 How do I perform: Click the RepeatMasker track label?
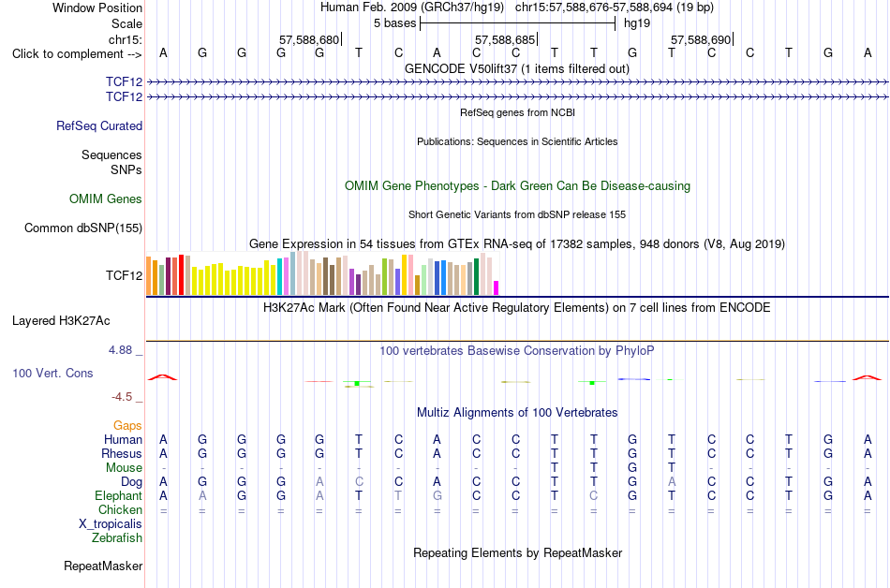(x=103, y=566)
